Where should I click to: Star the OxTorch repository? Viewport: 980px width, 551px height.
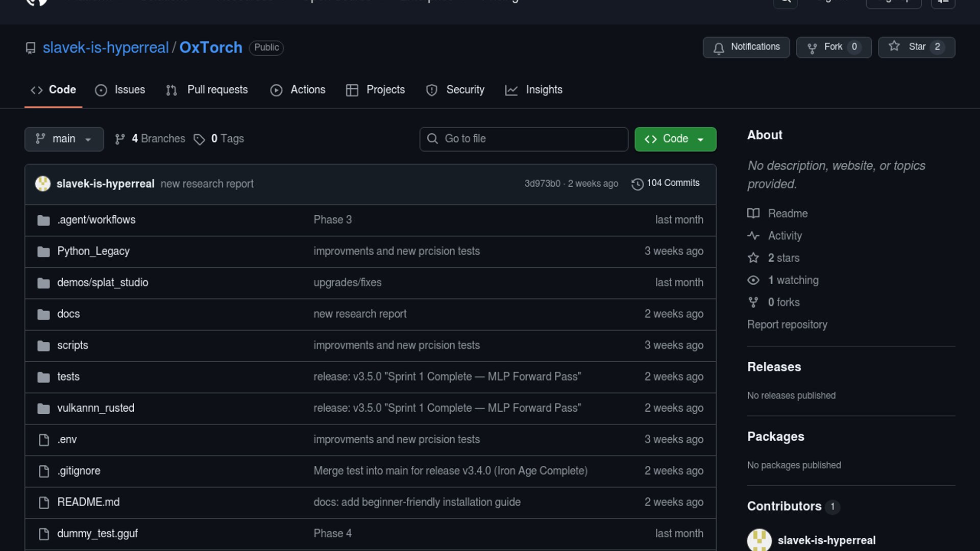coord(916,47)
